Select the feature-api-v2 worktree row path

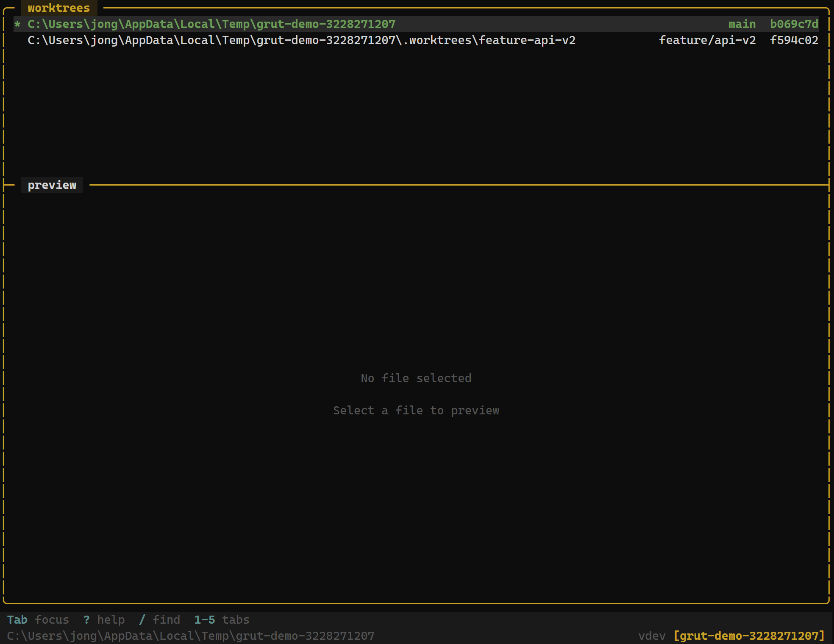(302, 40)
